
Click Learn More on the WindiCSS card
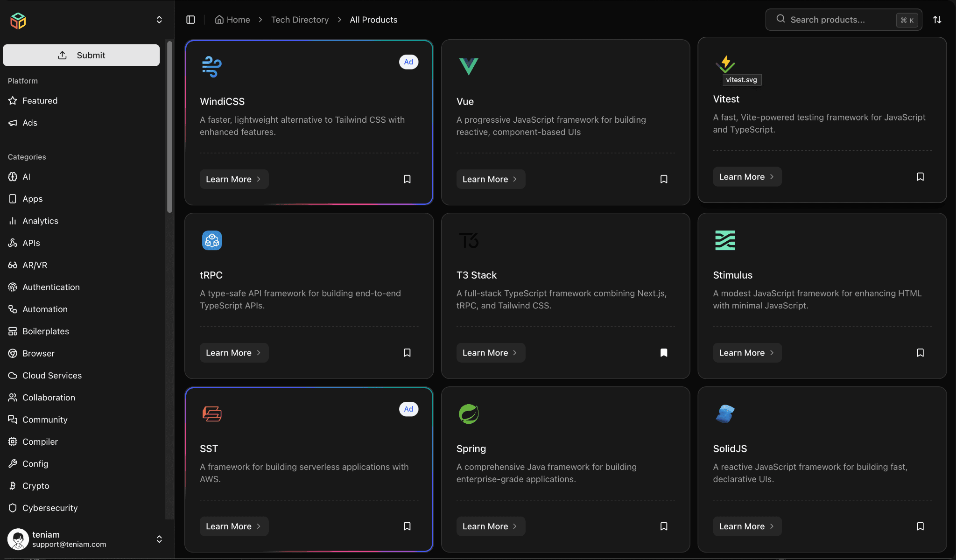[x=234, y=179]
